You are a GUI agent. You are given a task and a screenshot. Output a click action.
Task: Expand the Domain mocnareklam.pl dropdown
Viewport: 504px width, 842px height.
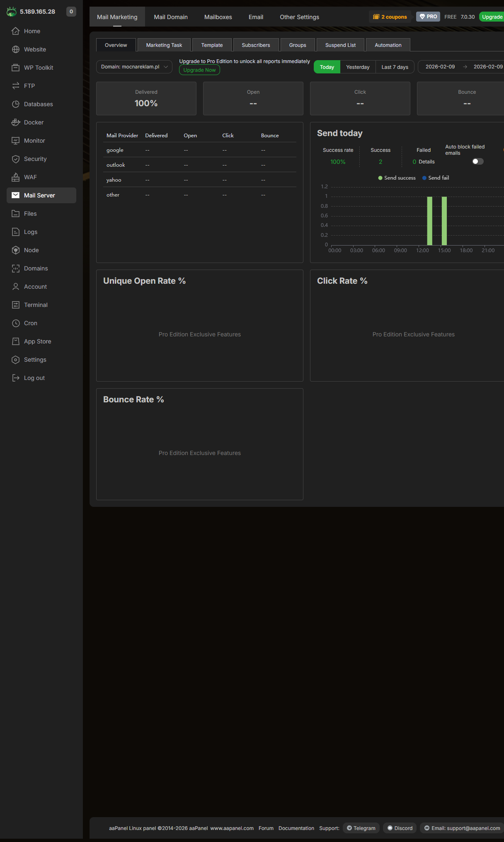134,67
